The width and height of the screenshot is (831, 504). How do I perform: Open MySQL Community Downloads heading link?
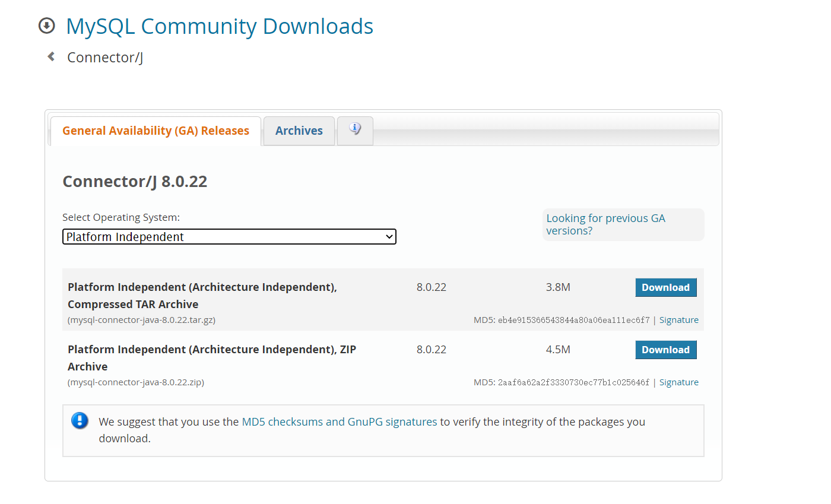coord(220,26)
